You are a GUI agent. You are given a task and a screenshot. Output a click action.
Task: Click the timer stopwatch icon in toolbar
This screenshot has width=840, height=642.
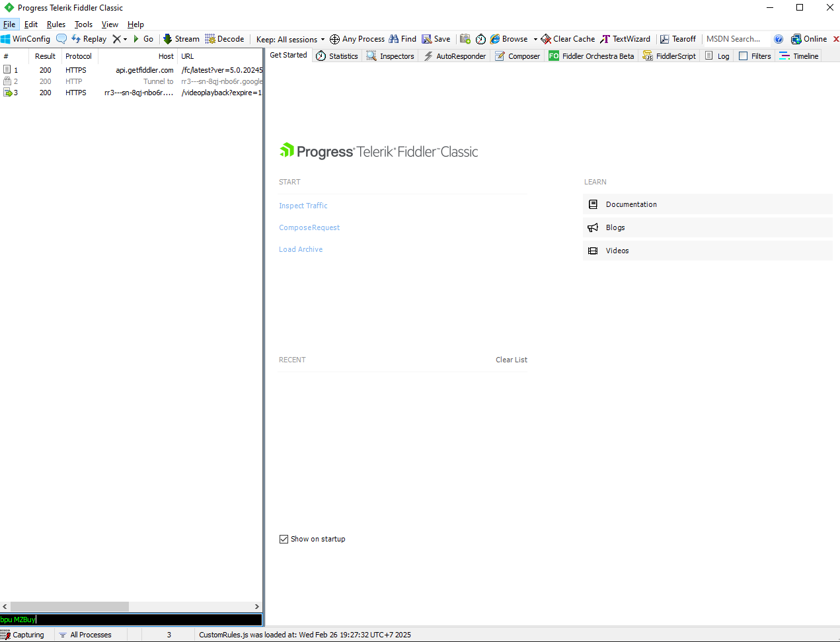[481, 39]
